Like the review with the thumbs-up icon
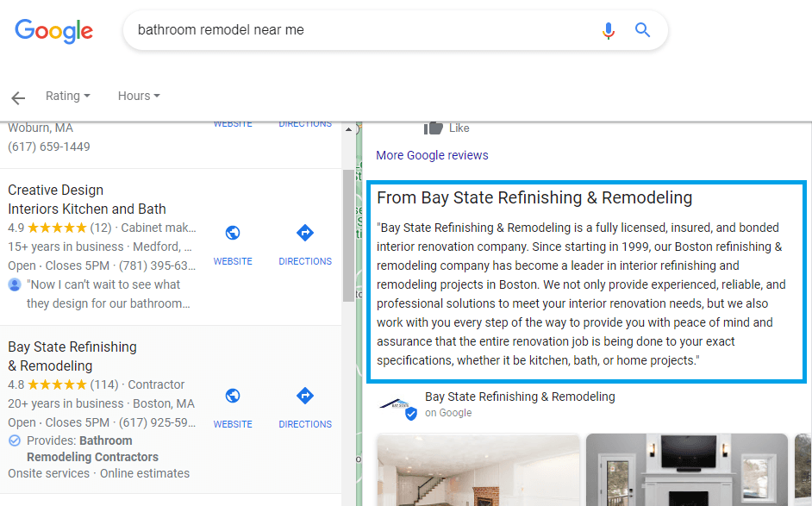Image resolution: width=812 pixels, height=506 pixels. (434, 128)
